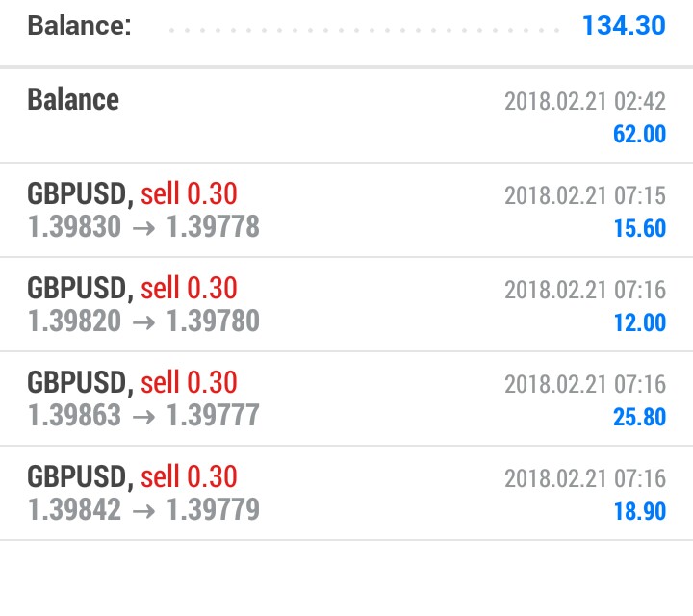693x616 pixels.
Task: Click the closing price 1.39777
Action: pos(213,415)
